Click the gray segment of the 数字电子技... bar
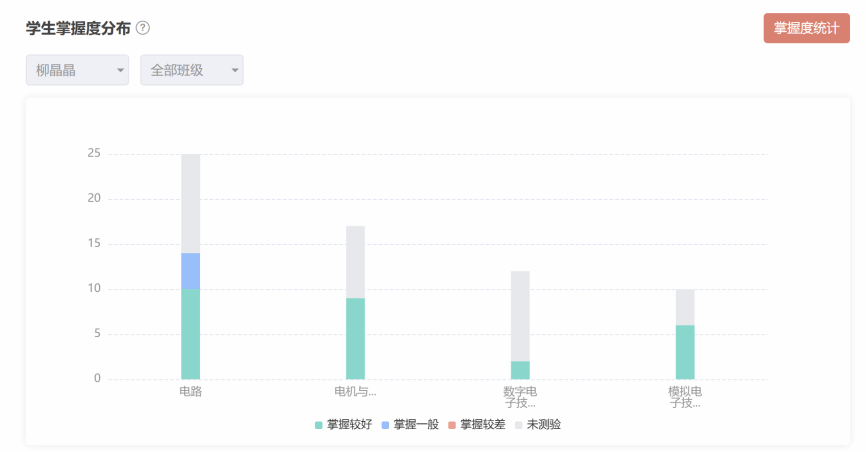Screen dimensions: 866x452 coord(520,316)
